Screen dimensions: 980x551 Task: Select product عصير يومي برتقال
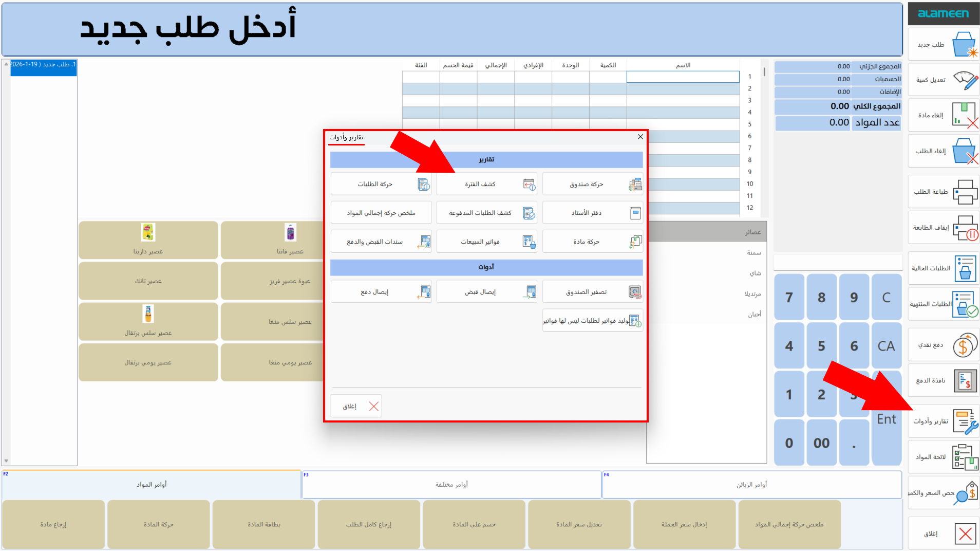click(x=148, y=362)
